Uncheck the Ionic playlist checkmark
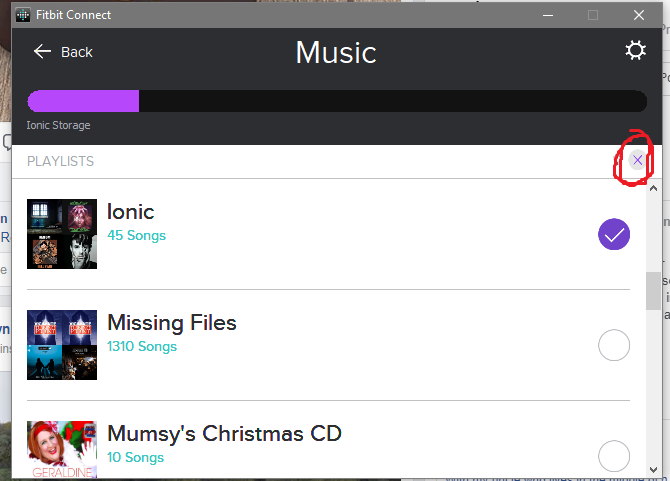The image size is (670, 481). [614, 235]
